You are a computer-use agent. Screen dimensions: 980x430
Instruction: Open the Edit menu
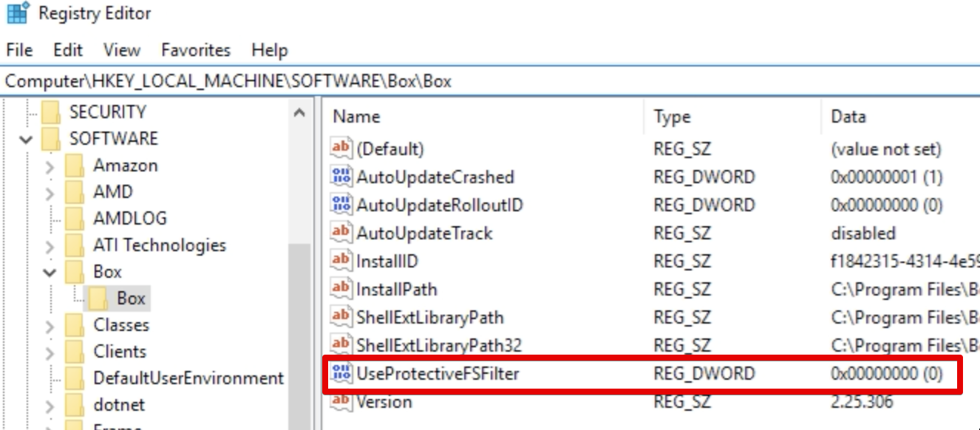[x=67, y=50]
